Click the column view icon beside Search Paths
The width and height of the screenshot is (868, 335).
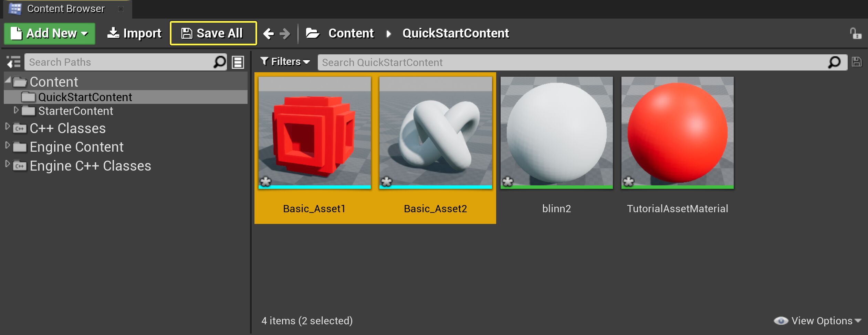pos(238,62)
